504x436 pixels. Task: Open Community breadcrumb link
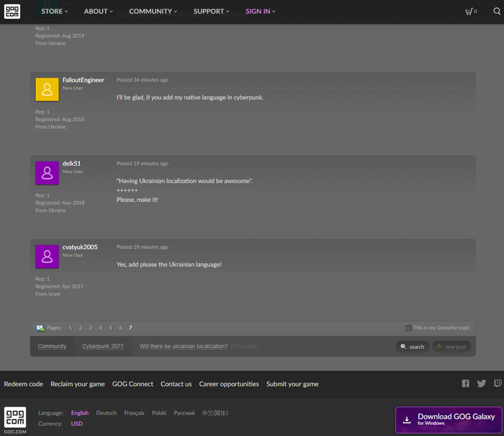pyautogui.click(x=52, y=346)
